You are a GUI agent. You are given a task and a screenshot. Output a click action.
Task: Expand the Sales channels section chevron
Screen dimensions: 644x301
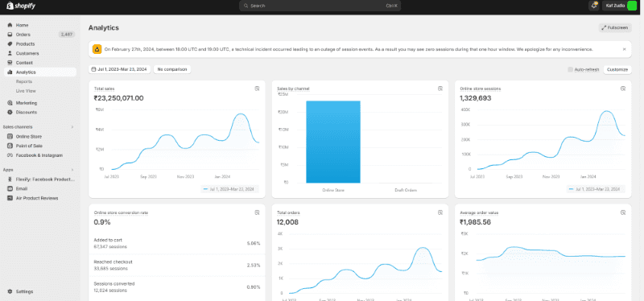click(72, 127)
